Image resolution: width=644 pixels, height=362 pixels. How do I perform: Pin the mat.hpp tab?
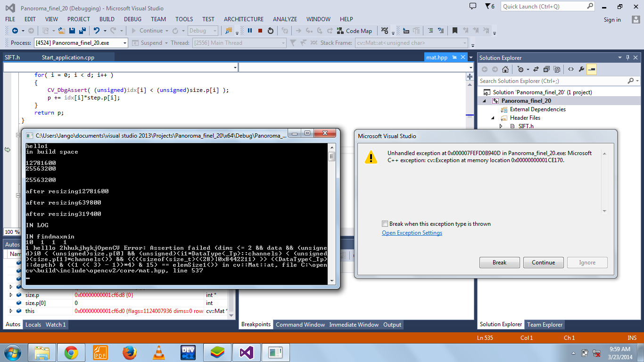454,58
